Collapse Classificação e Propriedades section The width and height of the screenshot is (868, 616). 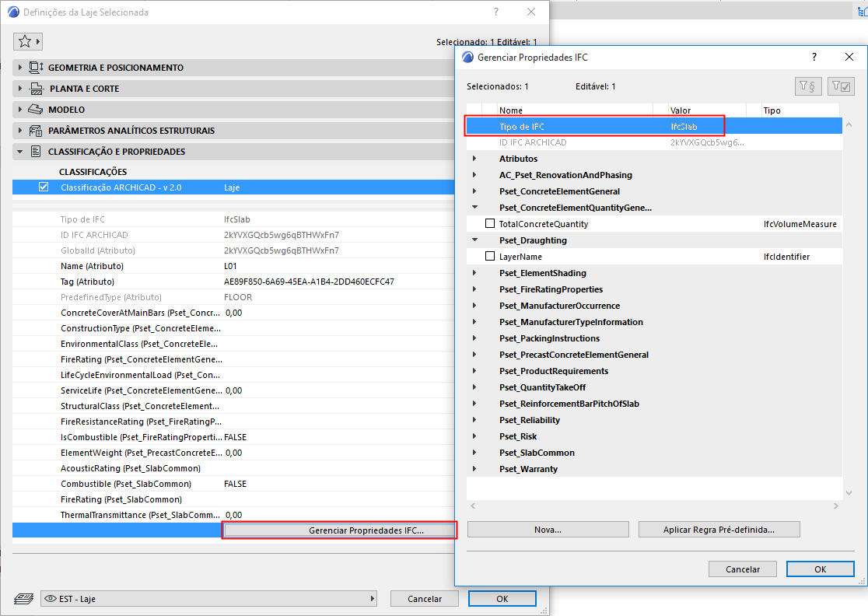(x=20, y=152)
